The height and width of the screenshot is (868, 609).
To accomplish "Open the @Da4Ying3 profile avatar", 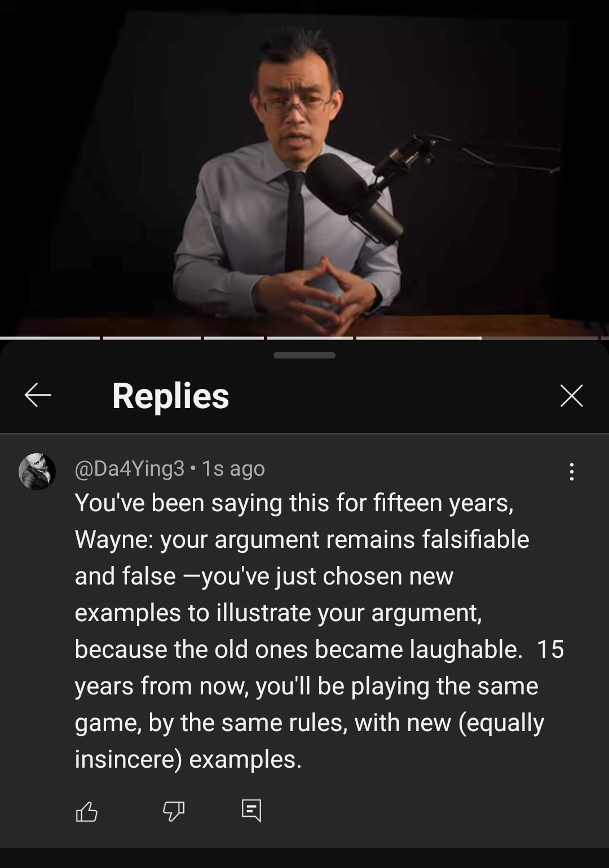I will [37, 471].
